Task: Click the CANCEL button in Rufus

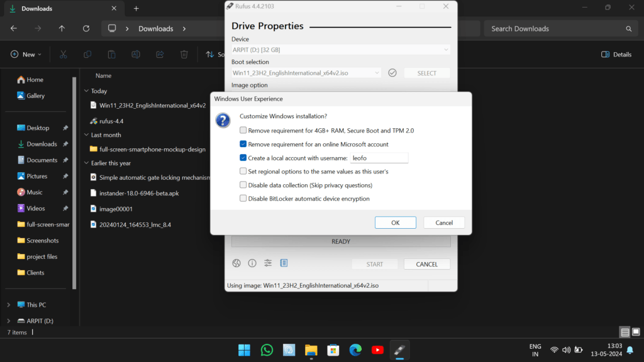Action: [427, 264]
